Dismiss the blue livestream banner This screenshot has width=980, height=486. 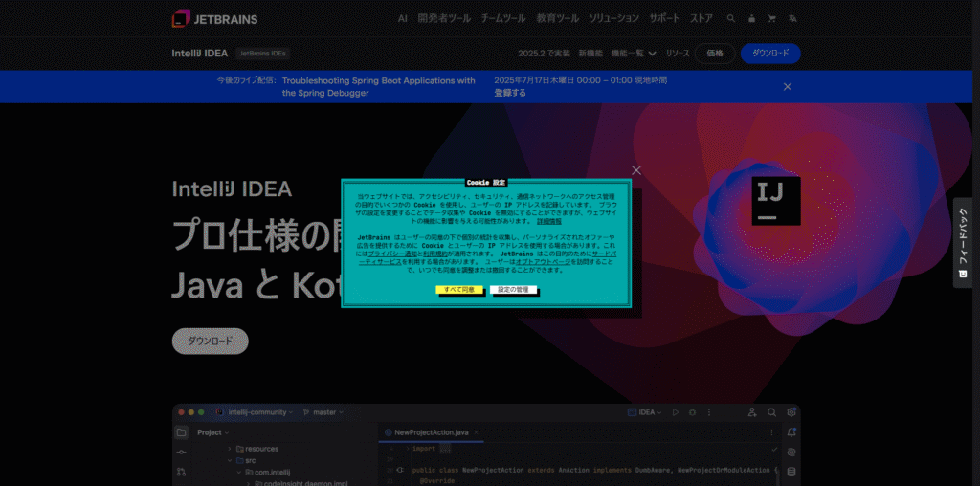click(x=788, y=87)
